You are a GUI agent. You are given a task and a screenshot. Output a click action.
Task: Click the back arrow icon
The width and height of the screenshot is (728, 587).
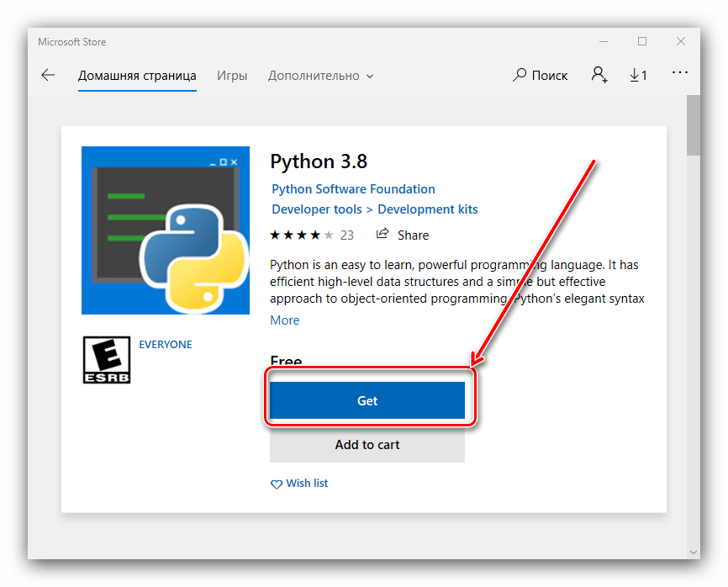click(48, 75)
